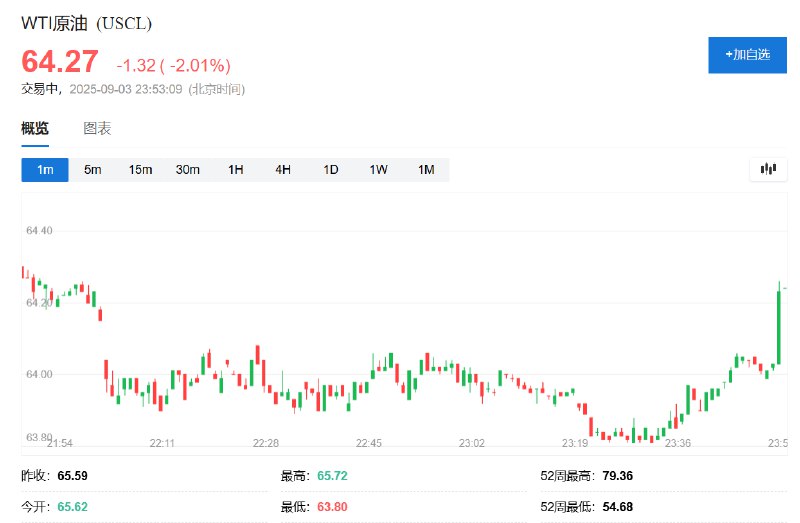Click the 52周最低 value 54.68
800x523 pixels.
click(x=617, y=507)
